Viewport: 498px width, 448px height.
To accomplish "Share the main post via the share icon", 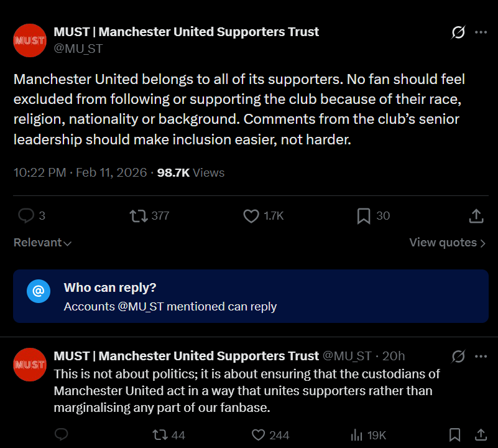I will [x=476, y=215].
